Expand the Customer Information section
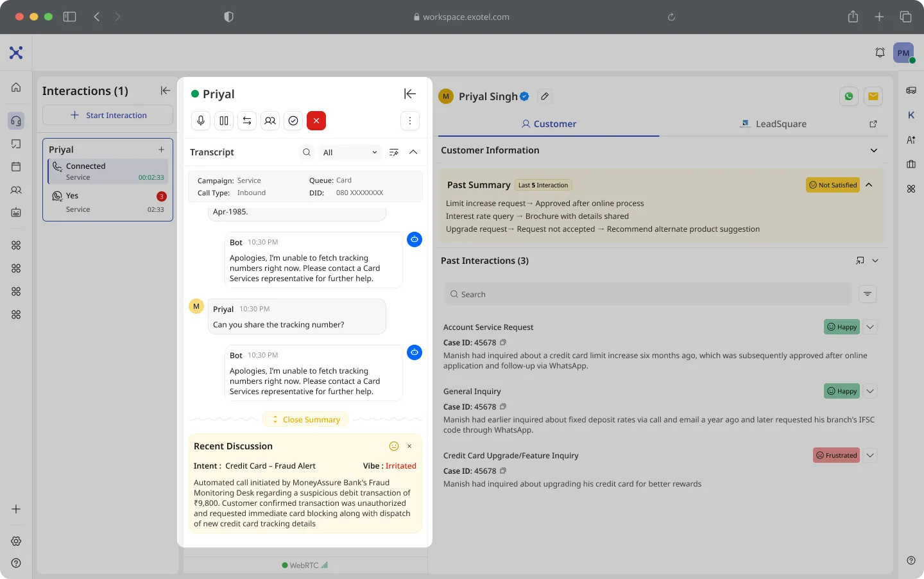Image resolution: width=924 pixels, height=579 pixels. (874, 150)
